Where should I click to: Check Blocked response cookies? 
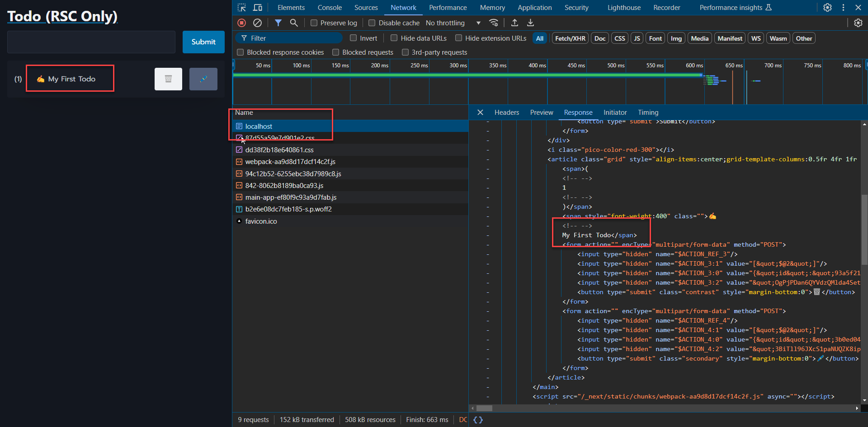(241, 52)
